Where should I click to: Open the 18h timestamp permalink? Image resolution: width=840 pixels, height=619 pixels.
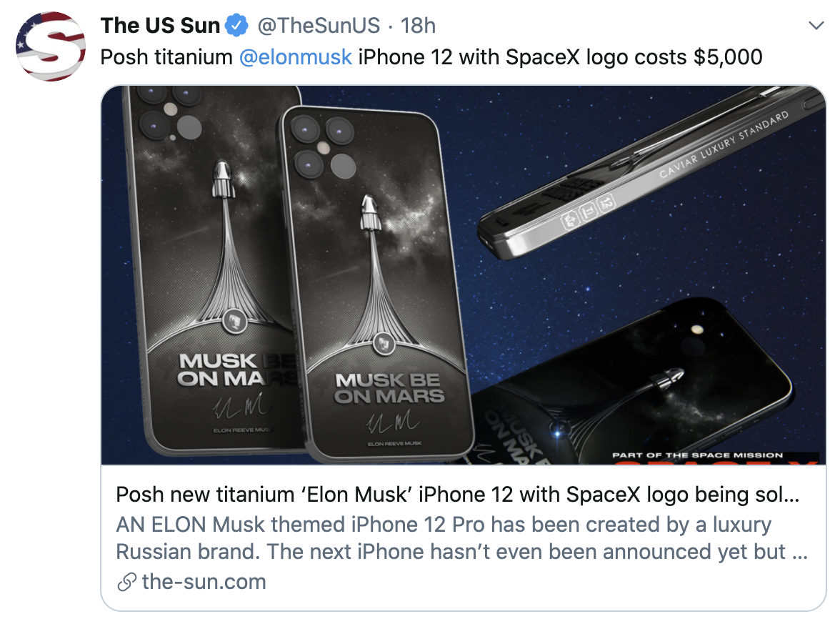[418, 26]
